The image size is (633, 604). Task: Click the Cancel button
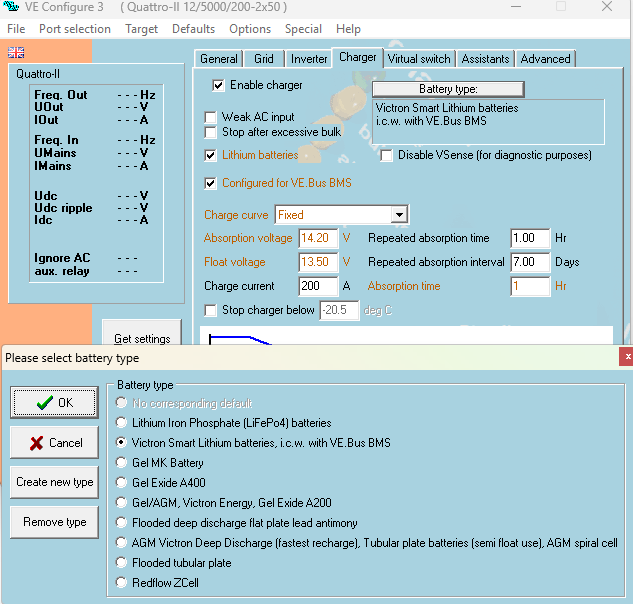click(54, 443)
